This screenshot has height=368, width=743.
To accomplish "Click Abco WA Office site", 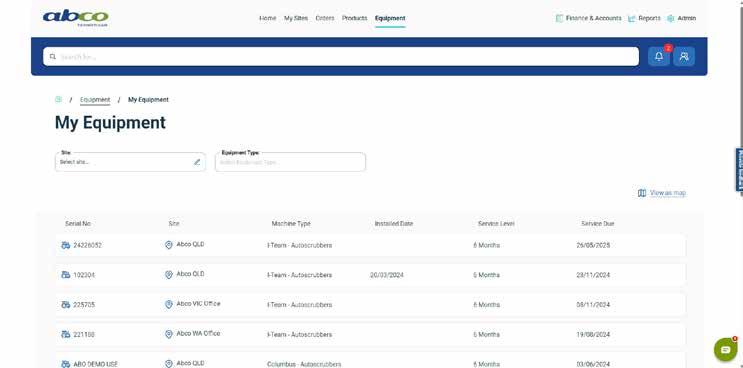I will click(198, 333).
